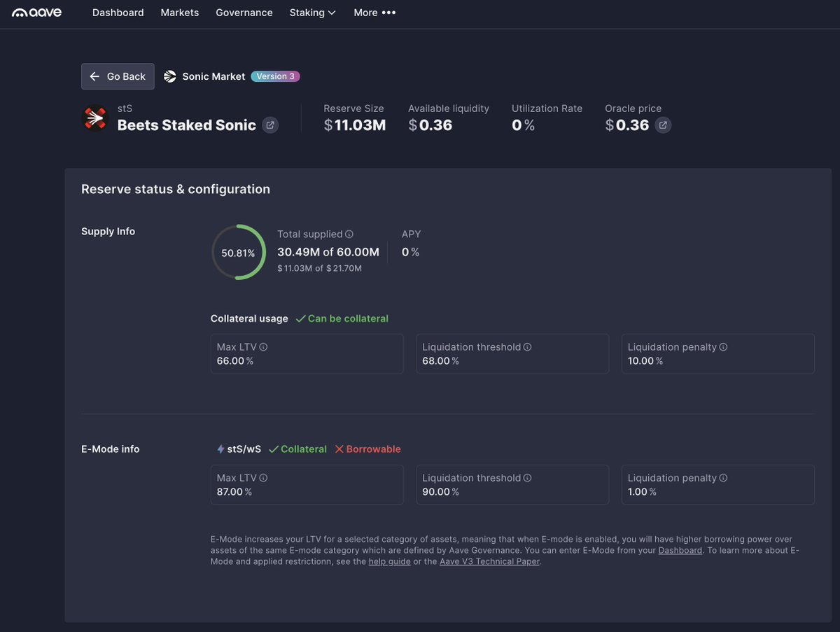Click the E-Mode threshold 90.00% value
The image size is (840, 632).
pyautogui.click(x=441, y=492)
